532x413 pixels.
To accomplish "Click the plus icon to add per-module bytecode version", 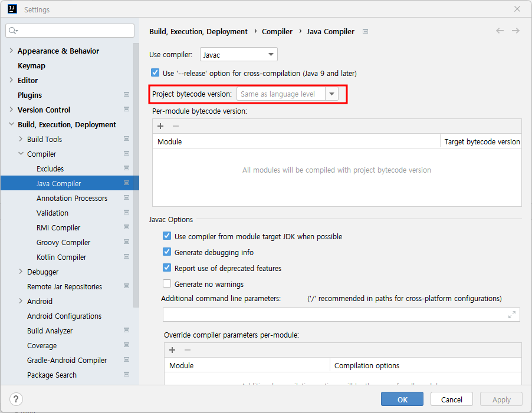I will [x=160, y=126].
